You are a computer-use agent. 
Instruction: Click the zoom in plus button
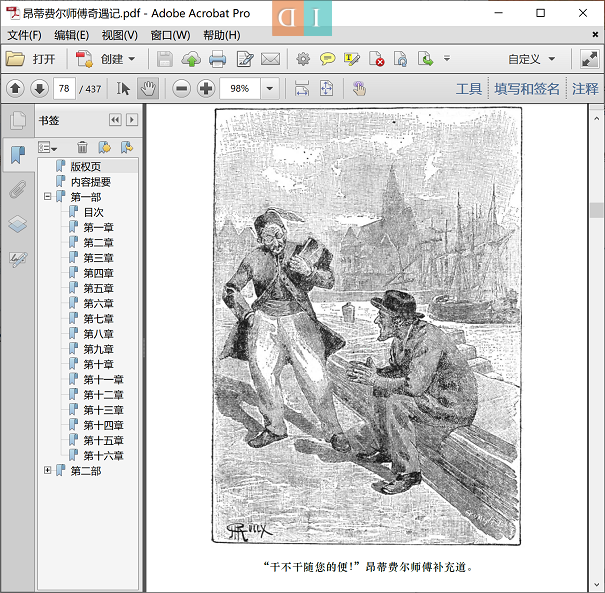point(206,89)
